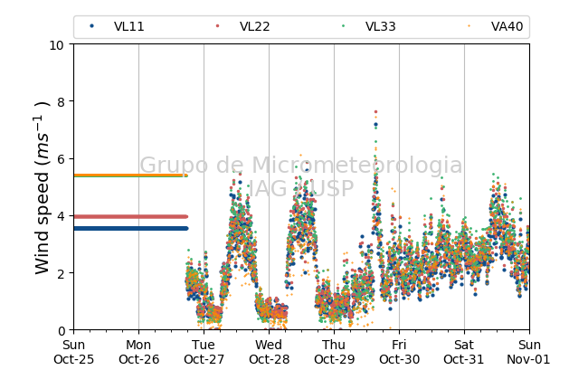Click the Fri Oct-30 x-axis label

[399, 352]
